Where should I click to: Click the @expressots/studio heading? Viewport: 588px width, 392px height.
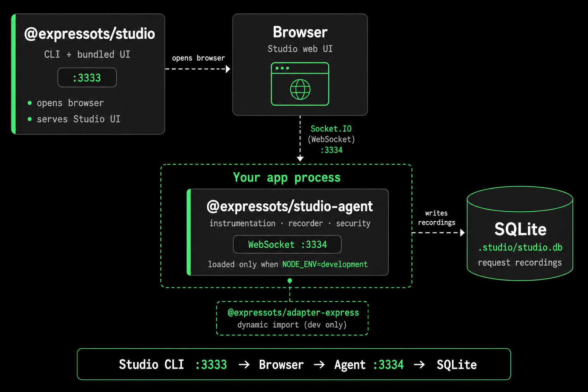tap(90, 34)
